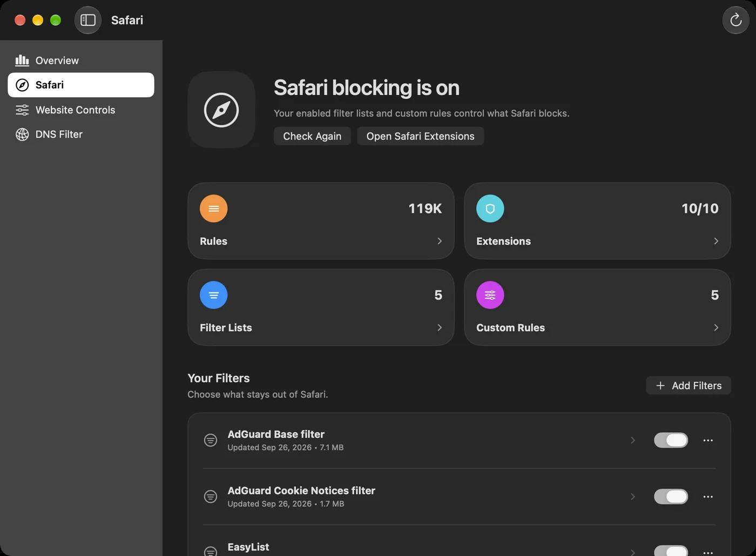
Task: Toggle the sidebar visibility icon
Action: tap(88, 20)
